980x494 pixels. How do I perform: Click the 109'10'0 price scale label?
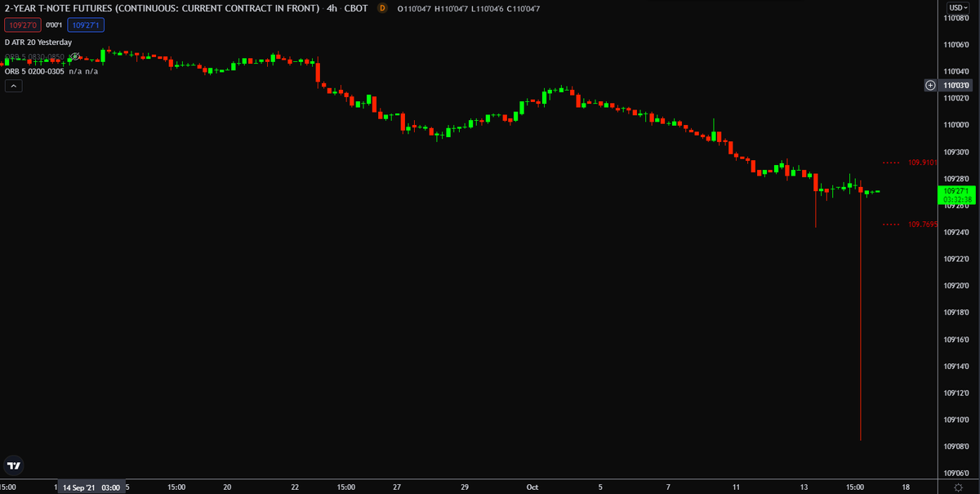coord(955,420)
